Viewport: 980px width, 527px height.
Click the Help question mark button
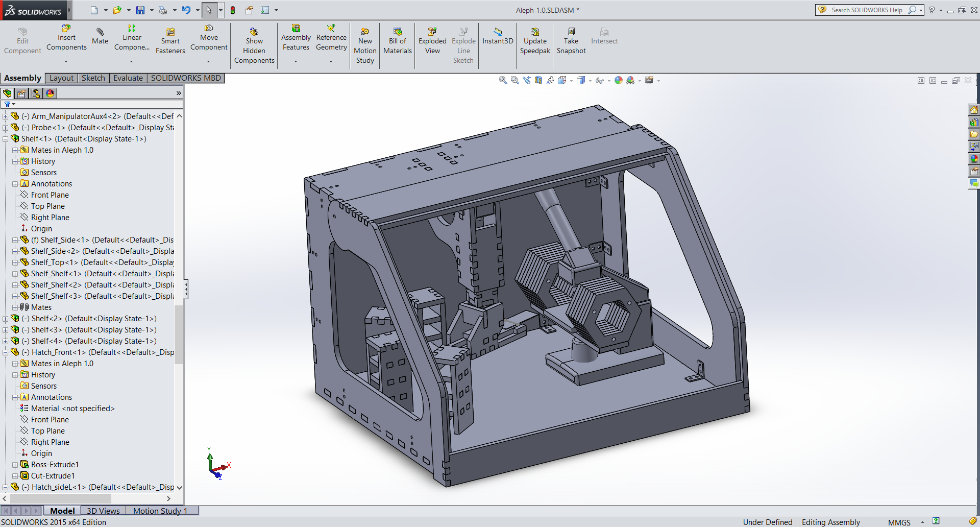click(932, 10)
